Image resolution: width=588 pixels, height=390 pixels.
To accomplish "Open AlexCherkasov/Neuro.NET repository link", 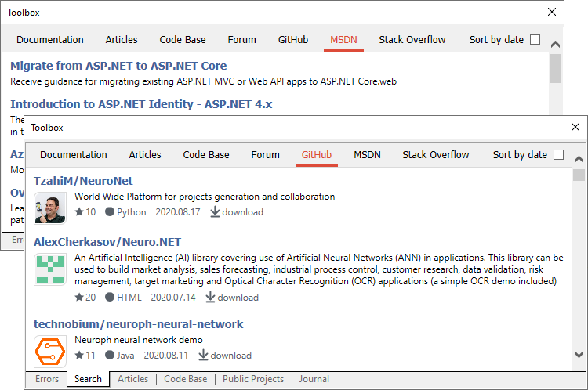I will 107,242.
